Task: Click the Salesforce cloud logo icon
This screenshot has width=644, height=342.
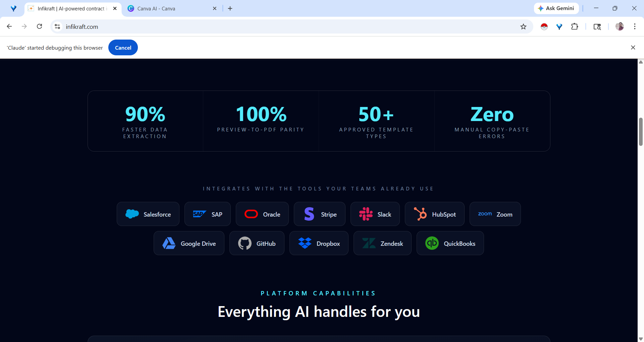Action: (132, 214)
